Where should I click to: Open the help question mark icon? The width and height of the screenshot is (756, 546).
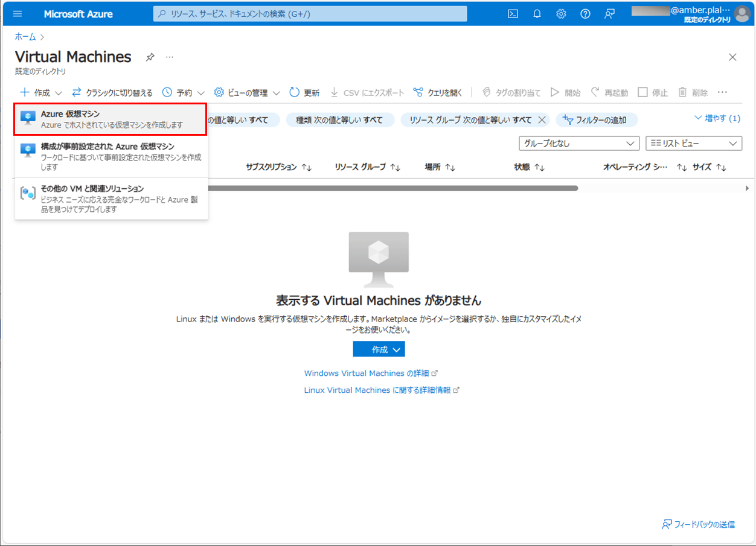coord(585,14)
